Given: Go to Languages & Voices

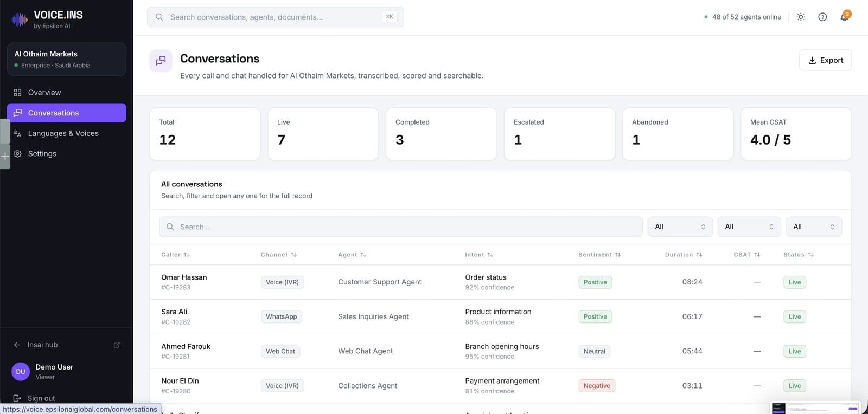Looking at the screenshot, I should coord(66,133).
